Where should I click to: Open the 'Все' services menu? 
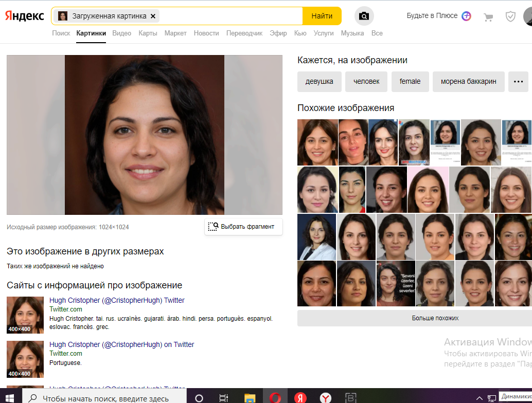[377, 33]
